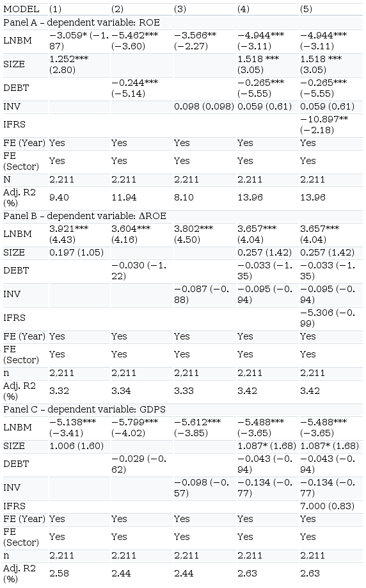
Task: Select Panel C dependent variable GDPS heading
Action: (x=84, y=409)
